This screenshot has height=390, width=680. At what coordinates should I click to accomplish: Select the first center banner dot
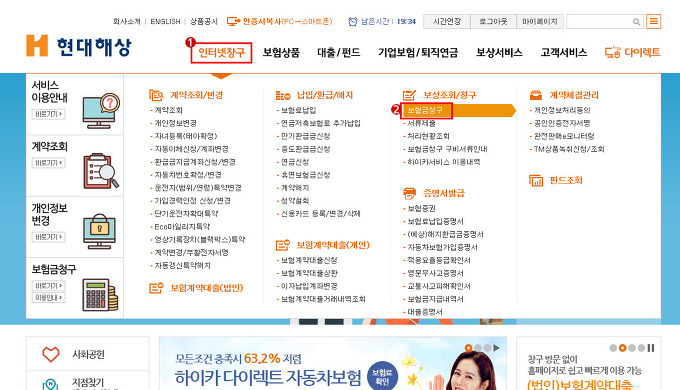(468, 348)
